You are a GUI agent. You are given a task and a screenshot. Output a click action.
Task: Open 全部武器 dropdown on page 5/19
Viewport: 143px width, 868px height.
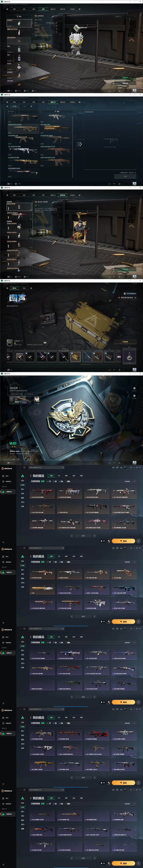[130, 804]
